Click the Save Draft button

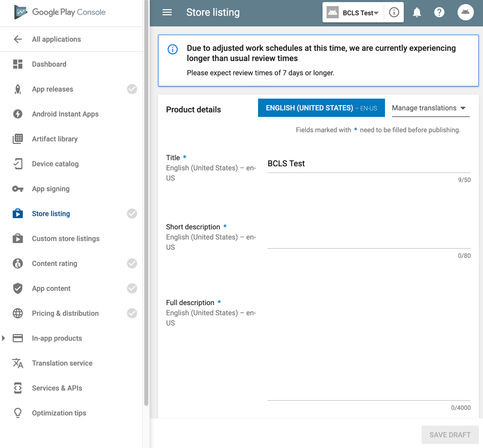pos(450,435)
